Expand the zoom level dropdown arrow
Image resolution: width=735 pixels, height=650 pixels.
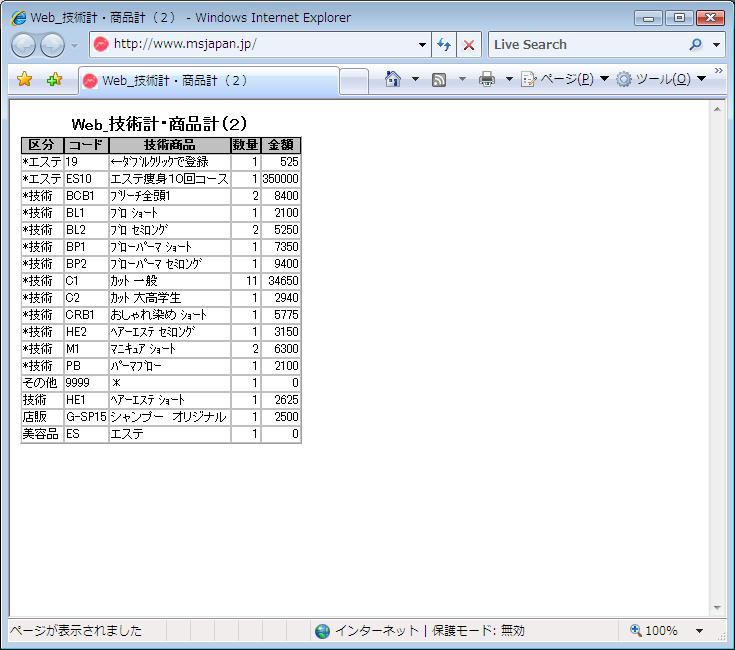click(x=699, y=631)
